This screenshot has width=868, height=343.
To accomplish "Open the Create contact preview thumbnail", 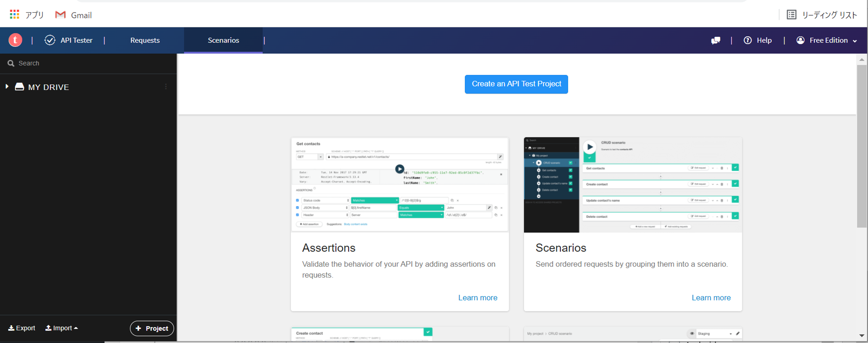I will [400, 334].
